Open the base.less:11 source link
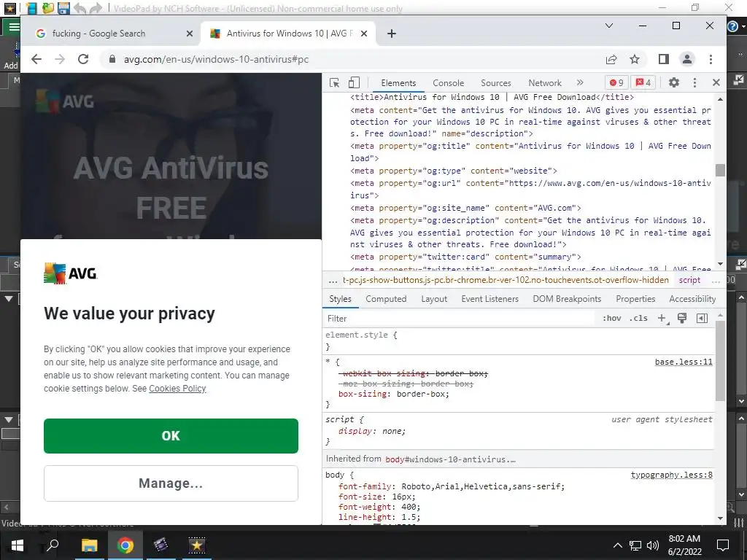Image resolution: width=747 pixels, height=560 pixels. (683, 362)
